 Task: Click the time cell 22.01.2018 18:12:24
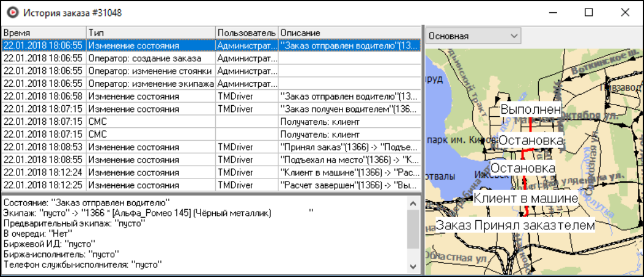[44, 172]
